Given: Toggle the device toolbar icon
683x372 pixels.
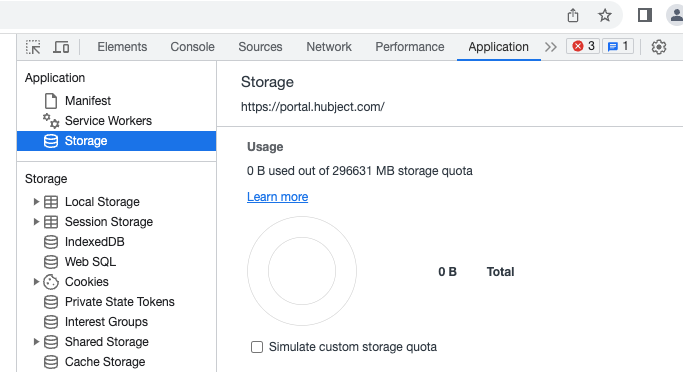Looking at the screenshot, I should click(x=61, y=47).
